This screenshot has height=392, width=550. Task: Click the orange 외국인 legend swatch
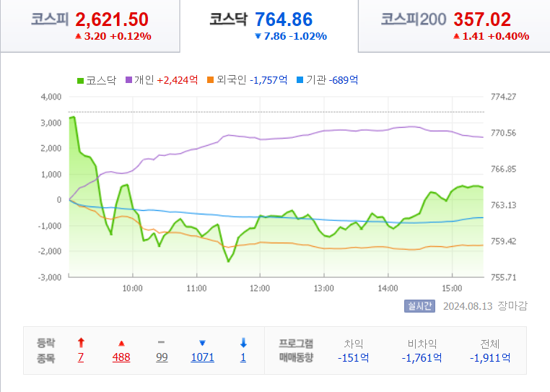pos(211,80)
